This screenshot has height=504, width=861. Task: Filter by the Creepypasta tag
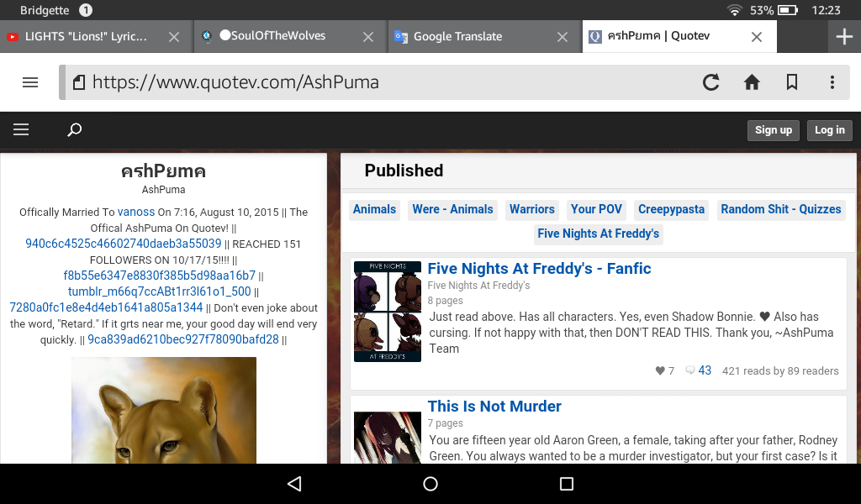pos(671,209)
